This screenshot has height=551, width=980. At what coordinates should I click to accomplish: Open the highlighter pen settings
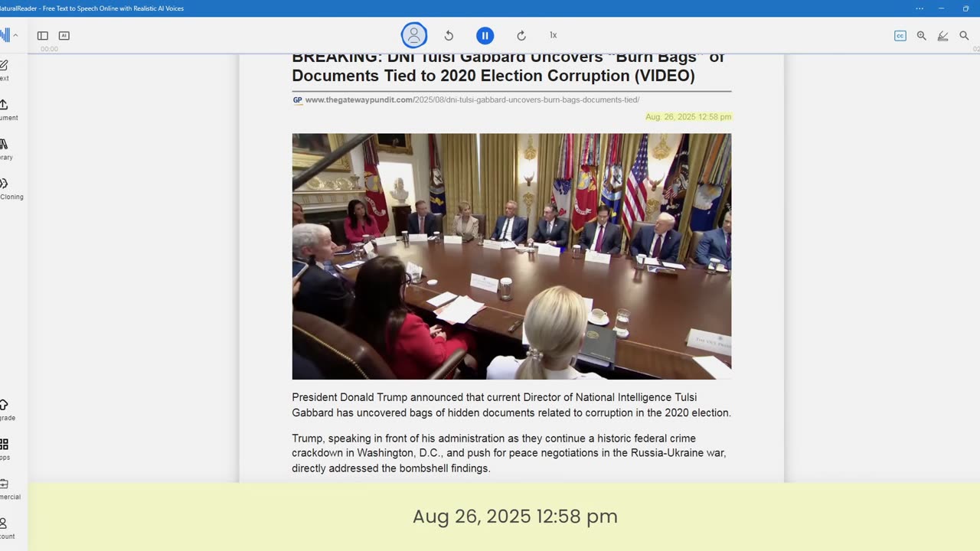pos(943,35)
